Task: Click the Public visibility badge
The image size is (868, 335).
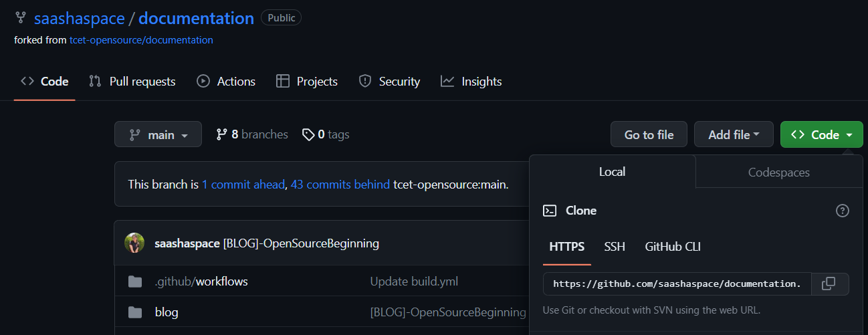Action: tap(281, 18)
